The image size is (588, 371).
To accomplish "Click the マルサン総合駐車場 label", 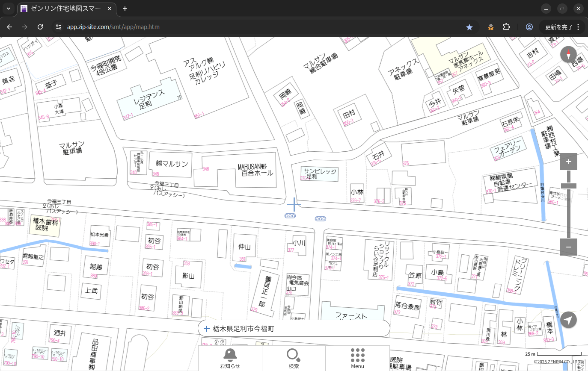I will [x=321, y=64].
